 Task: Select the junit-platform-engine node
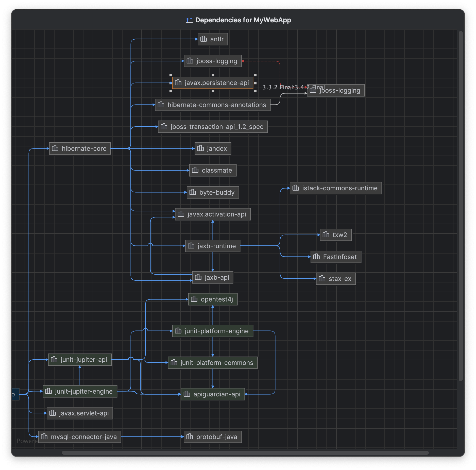coord(213,331)
